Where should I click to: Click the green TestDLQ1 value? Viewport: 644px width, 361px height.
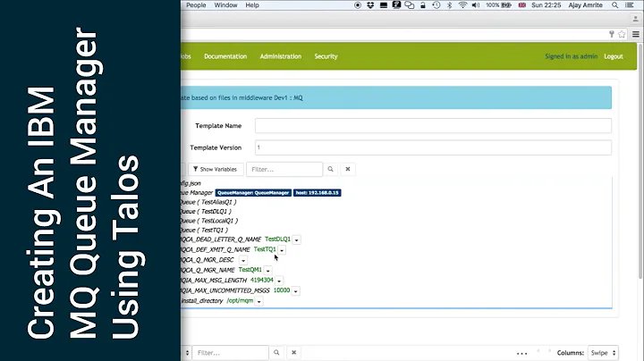pos(277,239)
